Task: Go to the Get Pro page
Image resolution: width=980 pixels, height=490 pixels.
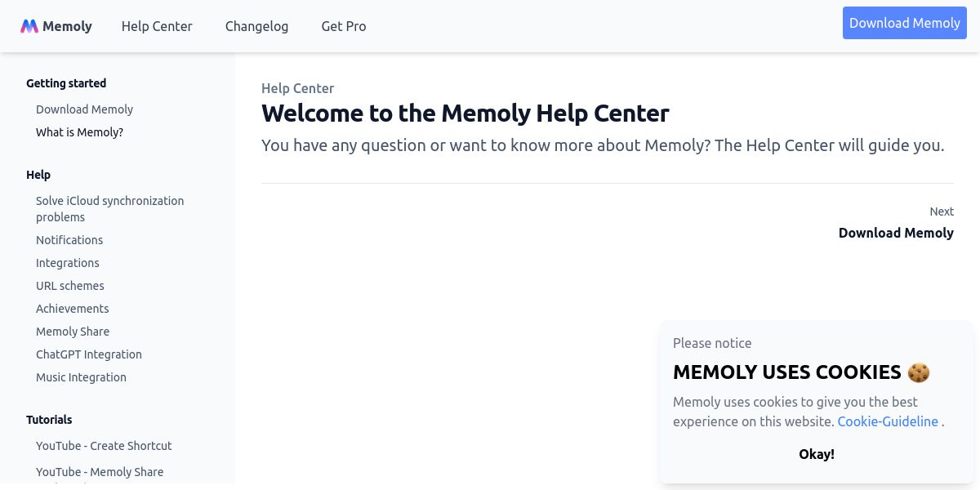Action: coord(344,26)
